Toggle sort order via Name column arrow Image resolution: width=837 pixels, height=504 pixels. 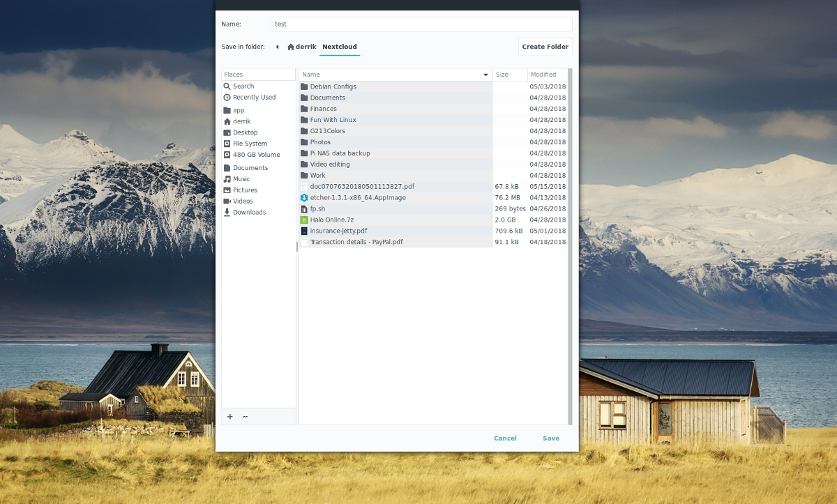coord(485,75)
